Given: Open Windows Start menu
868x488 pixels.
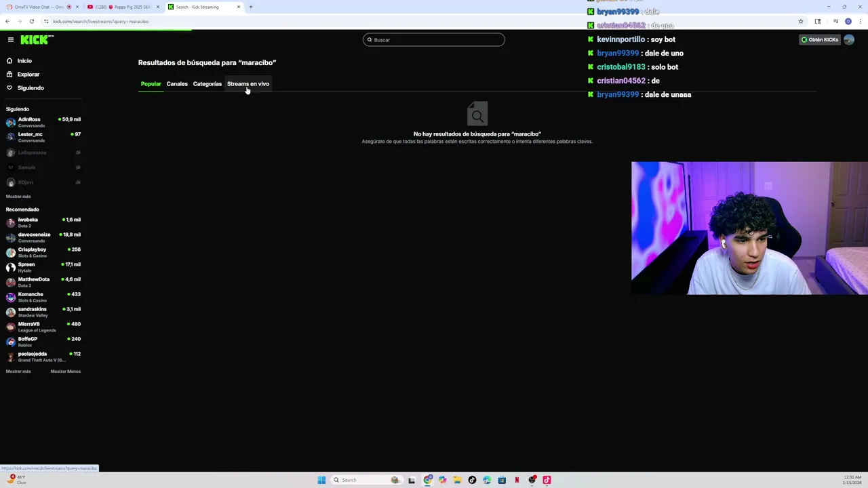Looking at the screenshot, I should coord(321,480).
